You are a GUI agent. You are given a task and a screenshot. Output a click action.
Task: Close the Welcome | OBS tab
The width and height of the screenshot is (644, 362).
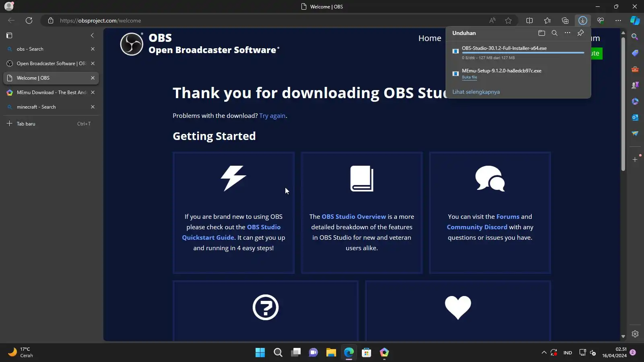tap(93, 78)
